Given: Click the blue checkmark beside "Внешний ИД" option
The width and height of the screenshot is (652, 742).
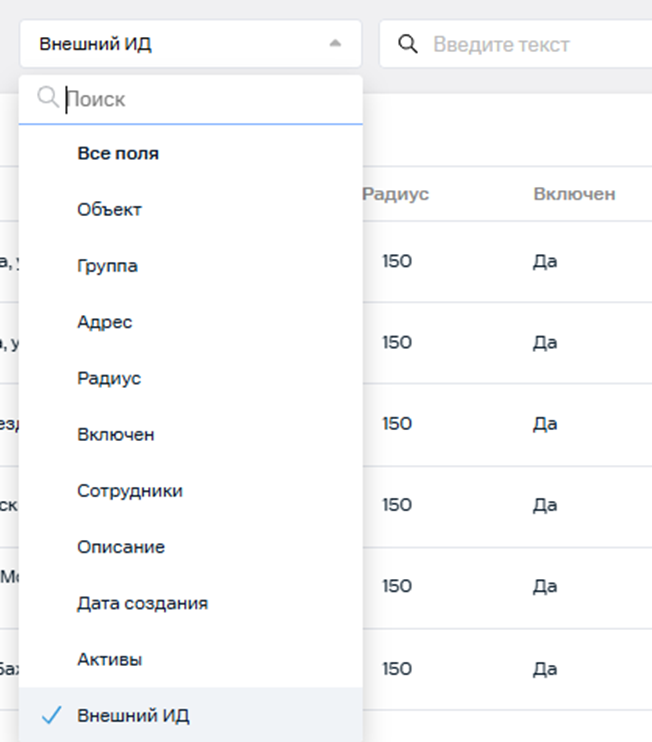Looking at the screenshot, I should pyautogui.click(x=52, y=716).
